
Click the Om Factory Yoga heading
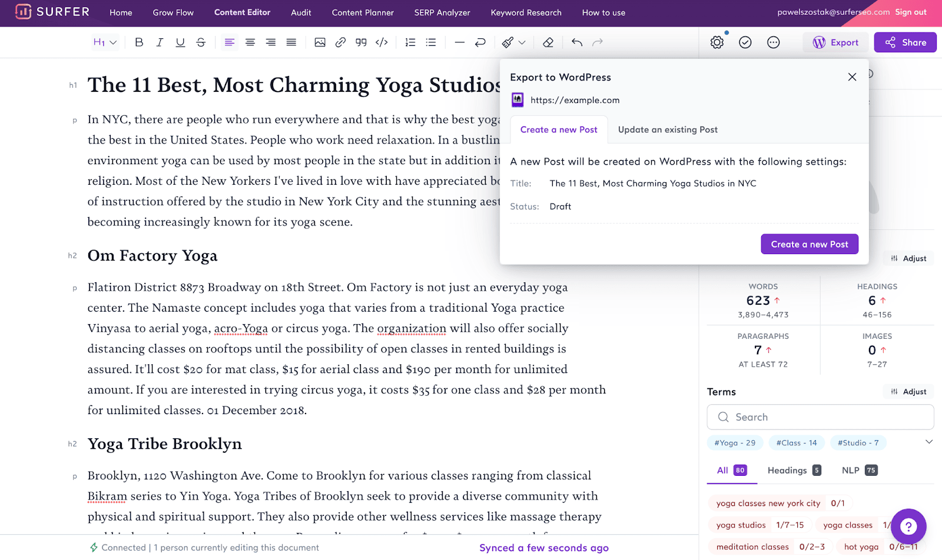point(152,256)
